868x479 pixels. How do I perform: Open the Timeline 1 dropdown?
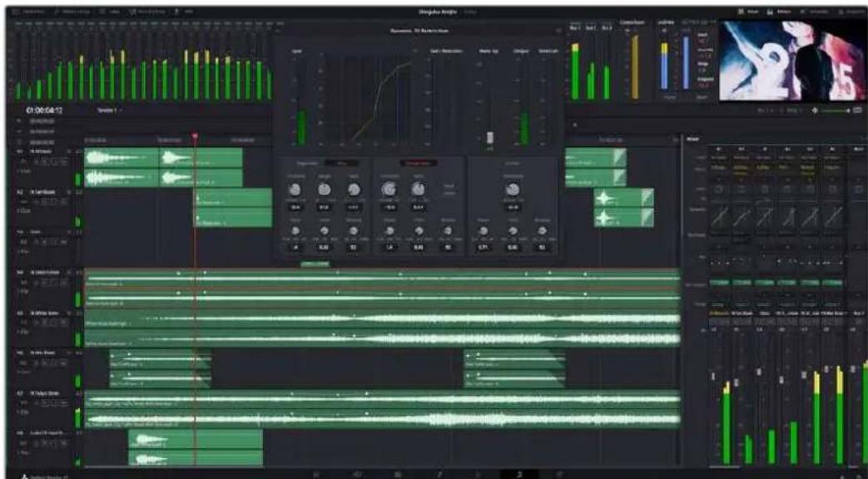tap(109, 111)
